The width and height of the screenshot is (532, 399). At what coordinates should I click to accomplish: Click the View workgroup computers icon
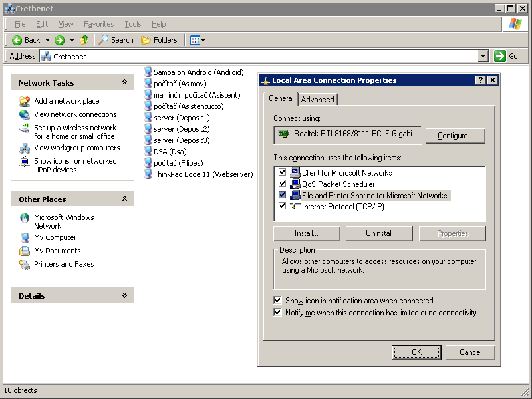pos(25,148)
